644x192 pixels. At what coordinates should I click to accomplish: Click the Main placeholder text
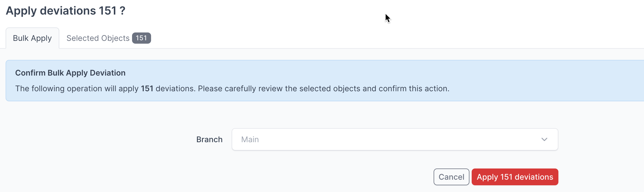point(250,139)
